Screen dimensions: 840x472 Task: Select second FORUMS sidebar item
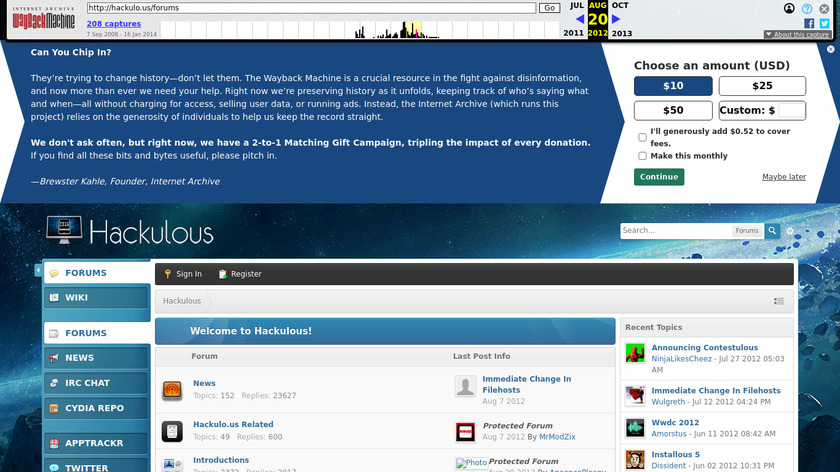click(x=97, y=333)
